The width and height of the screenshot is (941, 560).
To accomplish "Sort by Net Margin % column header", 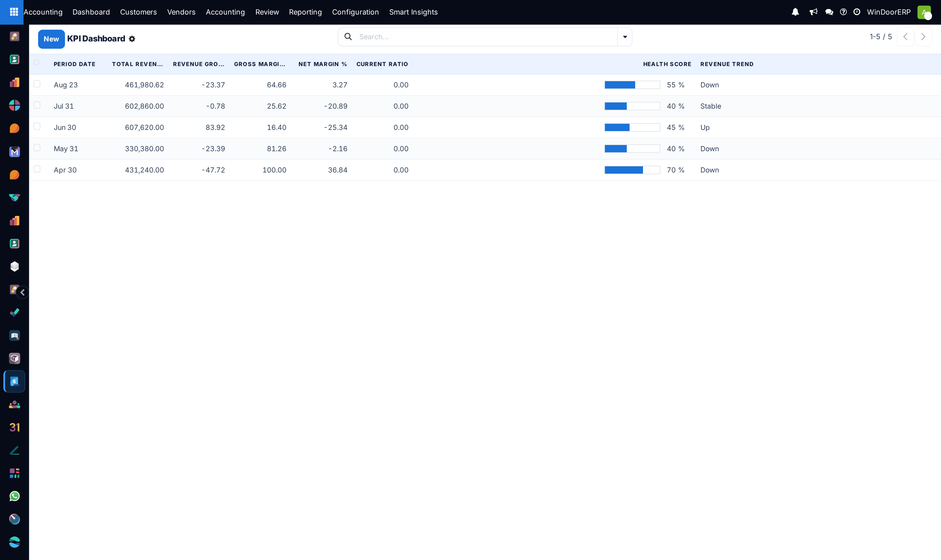I will click(322, 64).
